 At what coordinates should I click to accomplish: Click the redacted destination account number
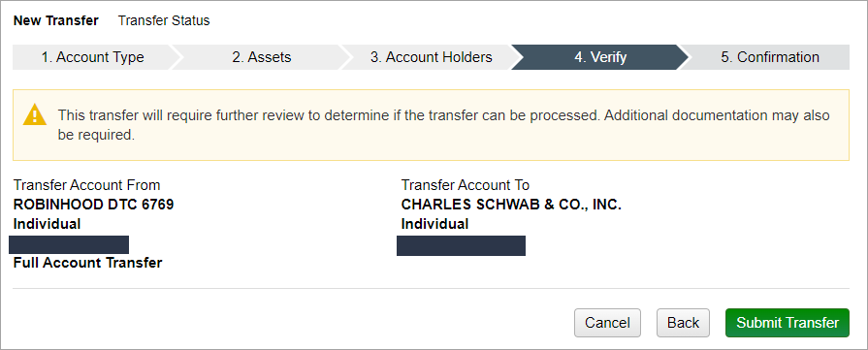coord(461,245)
